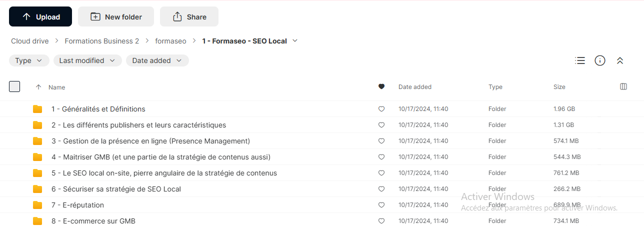Favorite 1 - Généralités et Définitions with heart

(x=381, y=109)
